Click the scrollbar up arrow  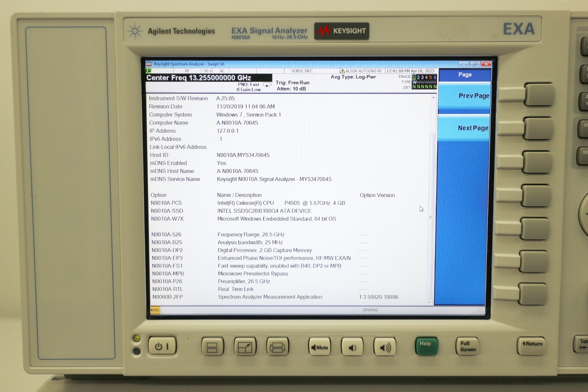click(433, 98)
